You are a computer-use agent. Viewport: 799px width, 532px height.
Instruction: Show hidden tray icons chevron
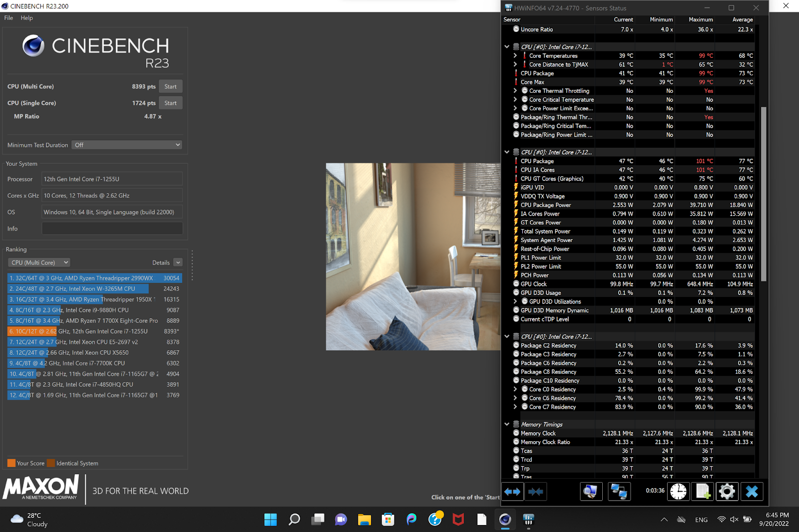tap(664, 520)
